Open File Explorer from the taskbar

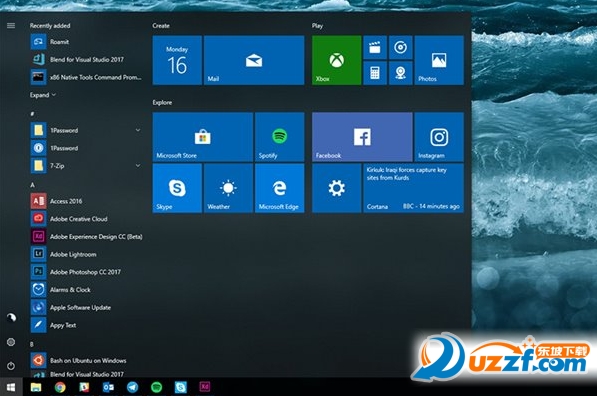click(x=36, y=387)
